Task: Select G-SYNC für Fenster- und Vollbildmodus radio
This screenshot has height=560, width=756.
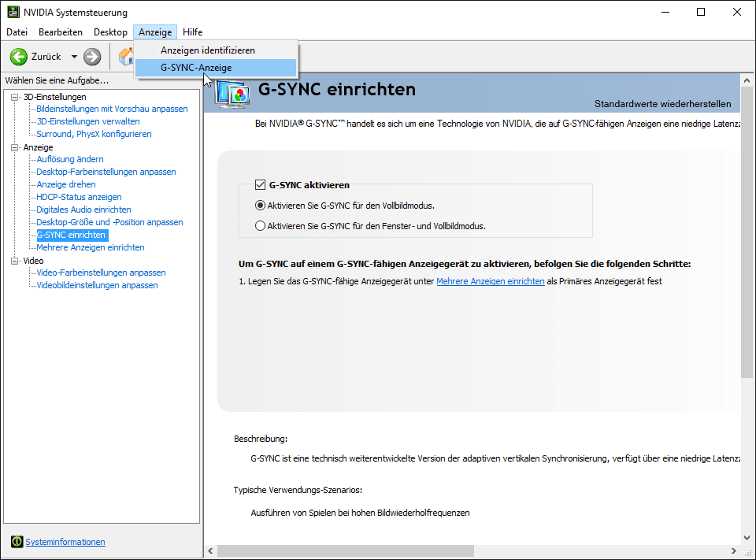Action: pos(260,226)
